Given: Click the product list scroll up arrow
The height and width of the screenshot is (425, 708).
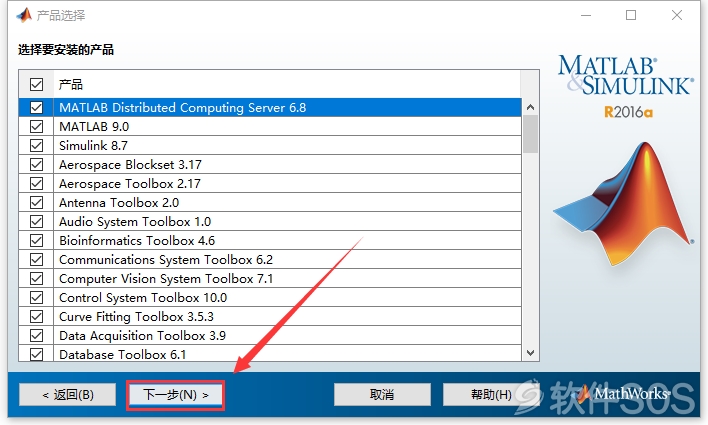Looking at the screenshot, I should [531, 107].
